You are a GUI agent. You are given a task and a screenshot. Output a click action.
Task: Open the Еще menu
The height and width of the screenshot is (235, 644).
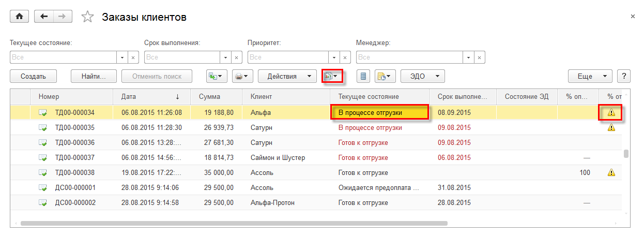[590, 76]
